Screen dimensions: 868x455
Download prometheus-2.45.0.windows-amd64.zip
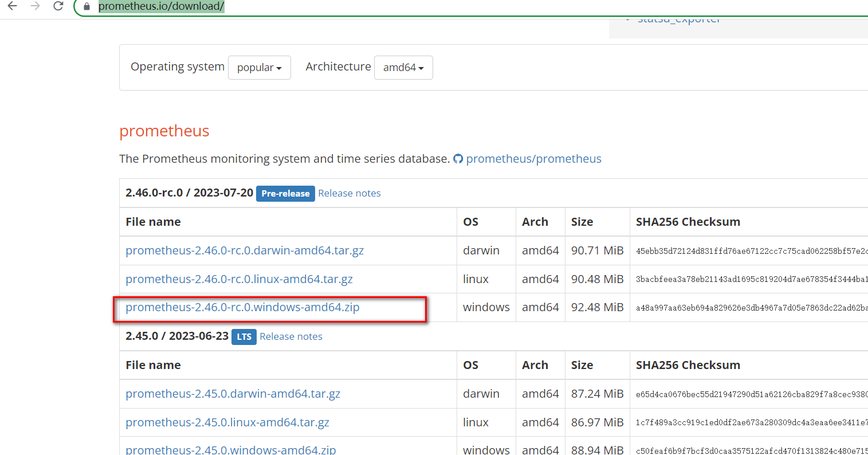click(231, 450)
